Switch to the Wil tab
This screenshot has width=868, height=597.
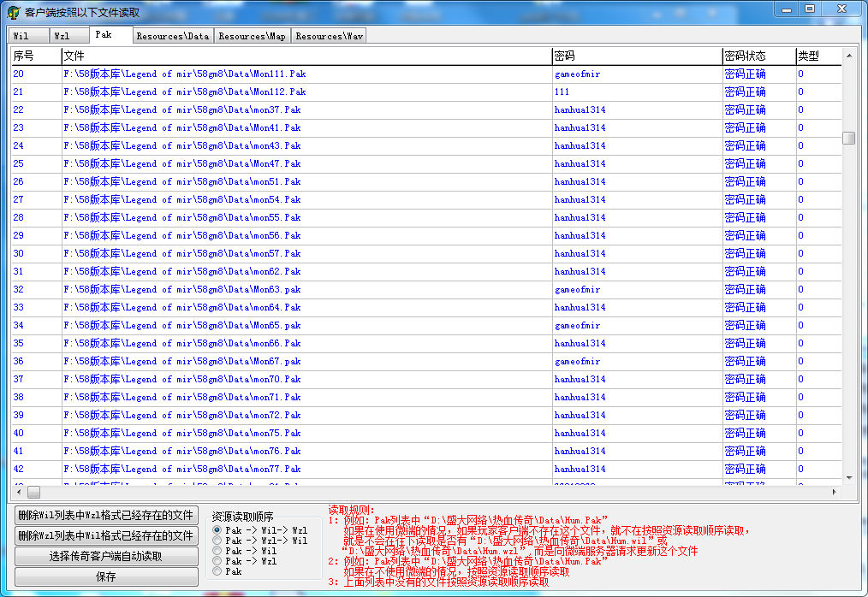pos(28,36)
